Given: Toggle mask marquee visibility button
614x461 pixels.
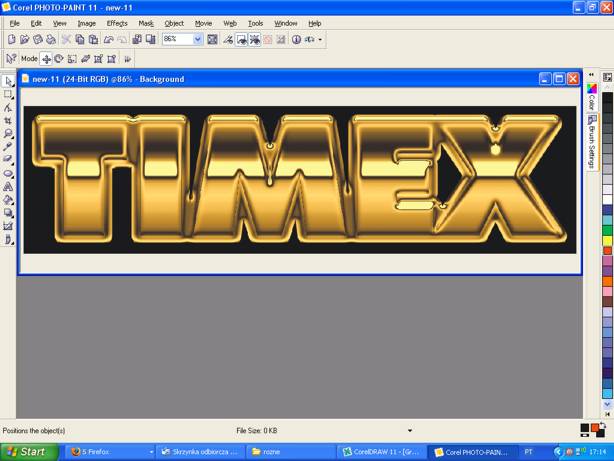Looking at the screenshot, I should [x=242, y=40].
